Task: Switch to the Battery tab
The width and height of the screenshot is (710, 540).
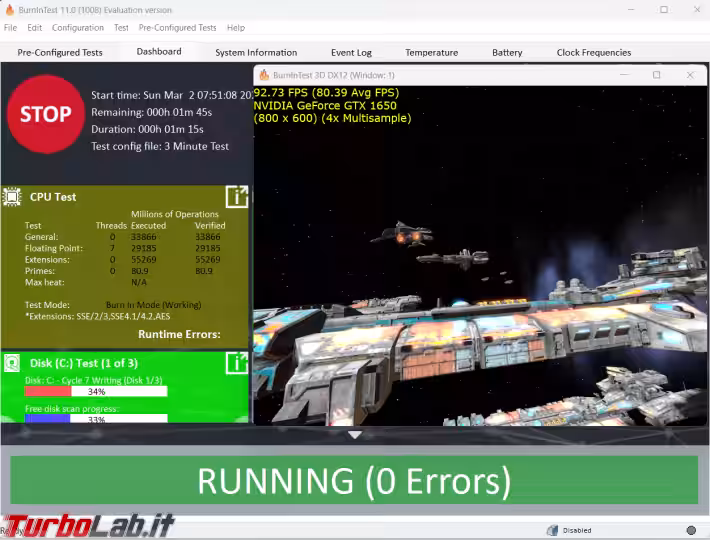Action: pyautogui.click(x=507, y=53)
